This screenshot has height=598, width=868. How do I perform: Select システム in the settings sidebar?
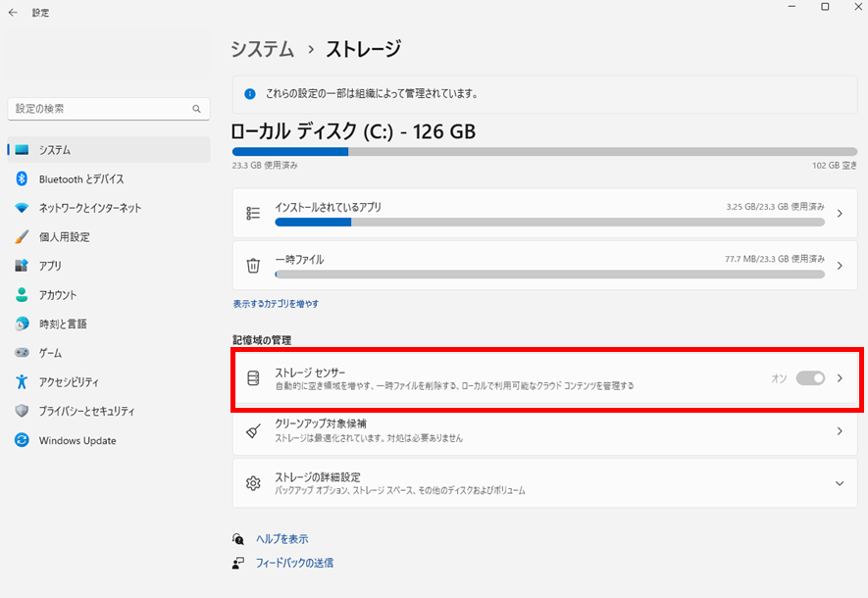(x=109, y=150)
